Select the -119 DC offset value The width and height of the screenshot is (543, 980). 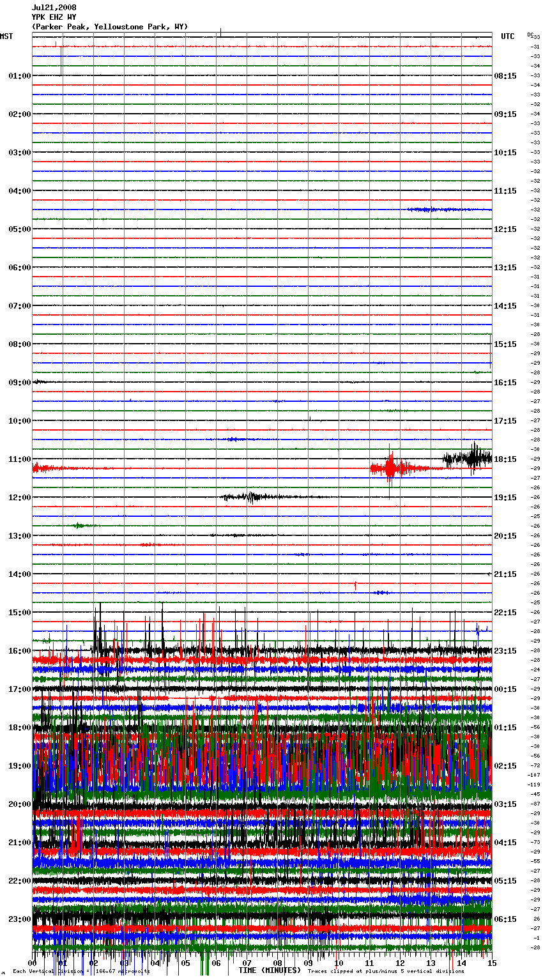click(534, 785)
